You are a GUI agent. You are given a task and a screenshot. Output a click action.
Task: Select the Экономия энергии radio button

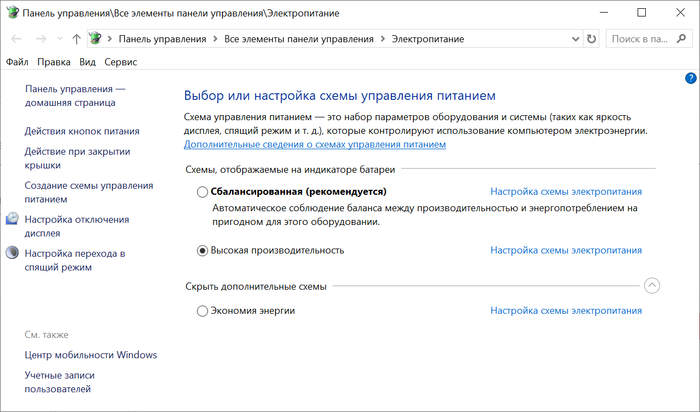tap(203, 311)
